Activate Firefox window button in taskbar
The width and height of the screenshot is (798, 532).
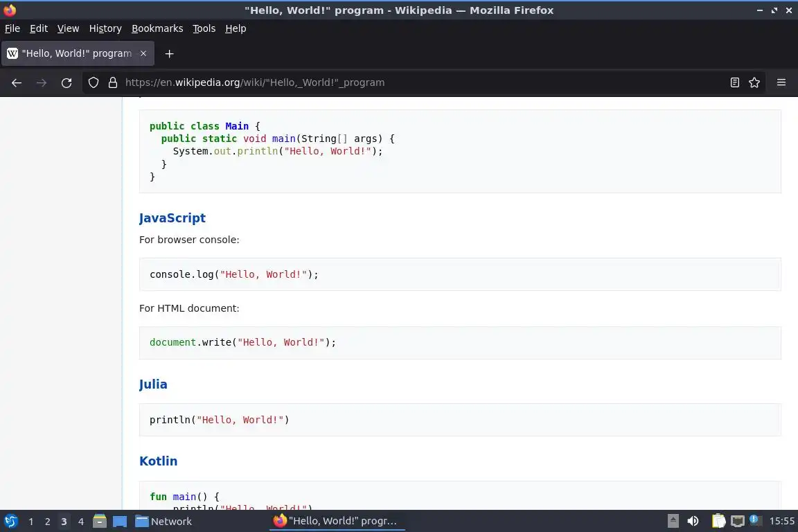337,521
